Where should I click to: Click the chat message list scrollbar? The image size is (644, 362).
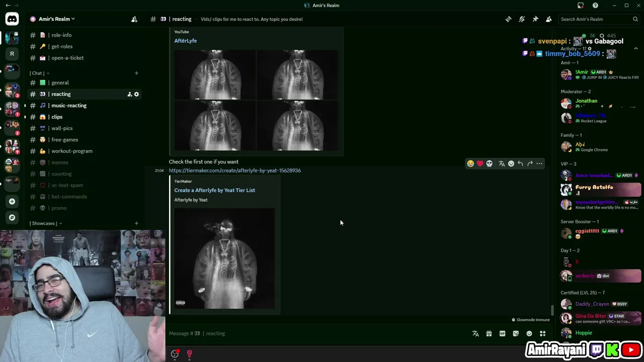pyautogui.click(x=552, y=310)
